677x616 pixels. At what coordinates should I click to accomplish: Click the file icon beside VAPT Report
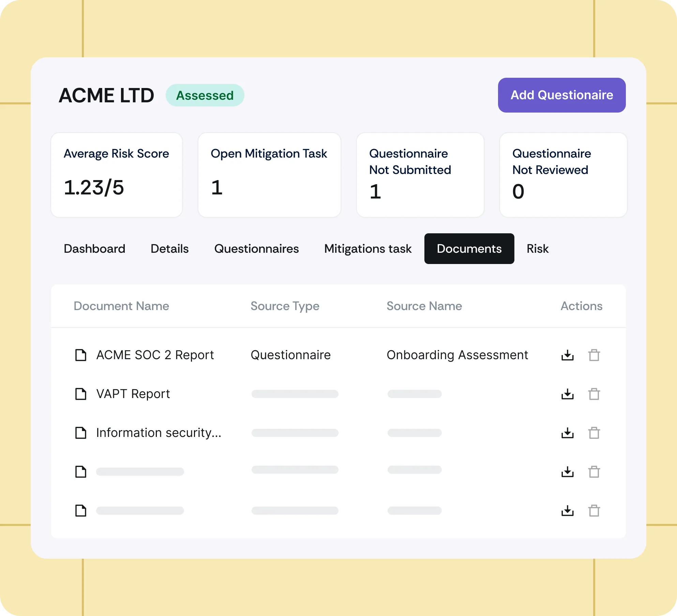point(81,394)
